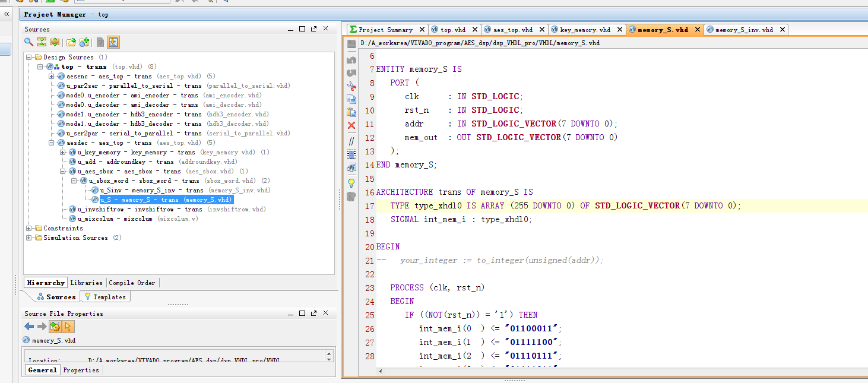Image resolution: width=868 pixels, height=383 pixels.
Task: Collapse the aesdec - aes_top node
Action: click(52, 143)
